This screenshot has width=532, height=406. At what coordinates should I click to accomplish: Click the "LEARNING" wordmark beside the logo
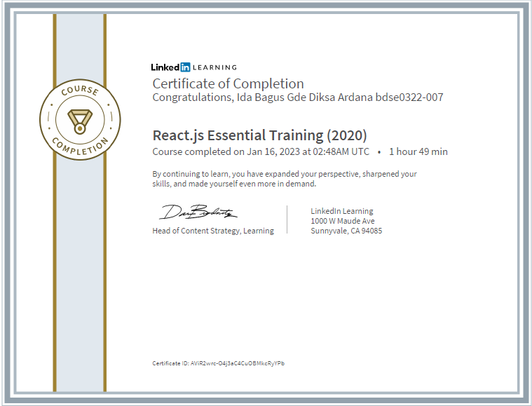(214, 67)
